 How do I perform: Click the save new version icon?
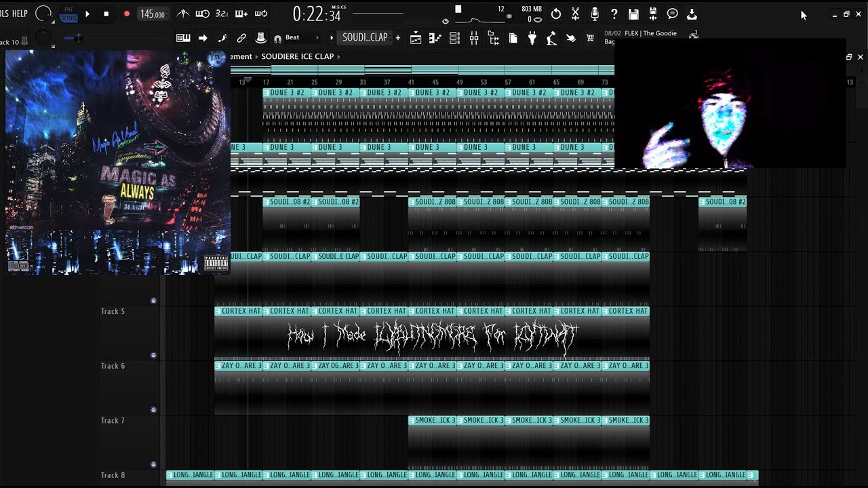[x=653, y=14]
